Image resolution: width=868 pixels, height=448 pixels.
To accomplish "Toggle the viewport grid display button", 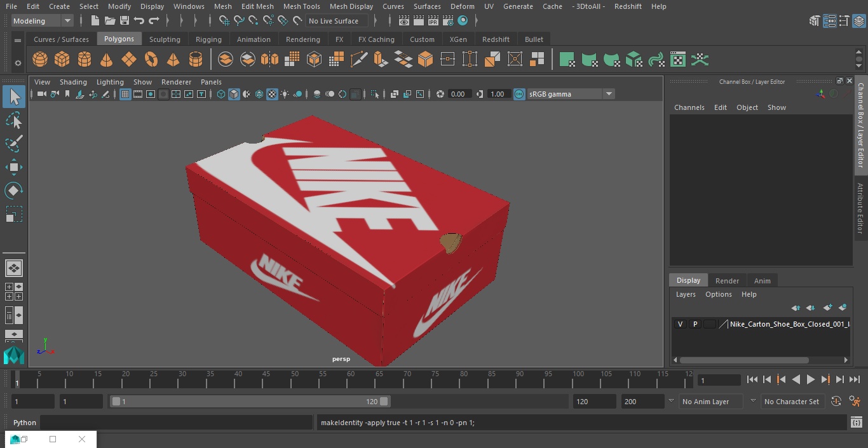I will pyautogui.click(x=125, y=94).
